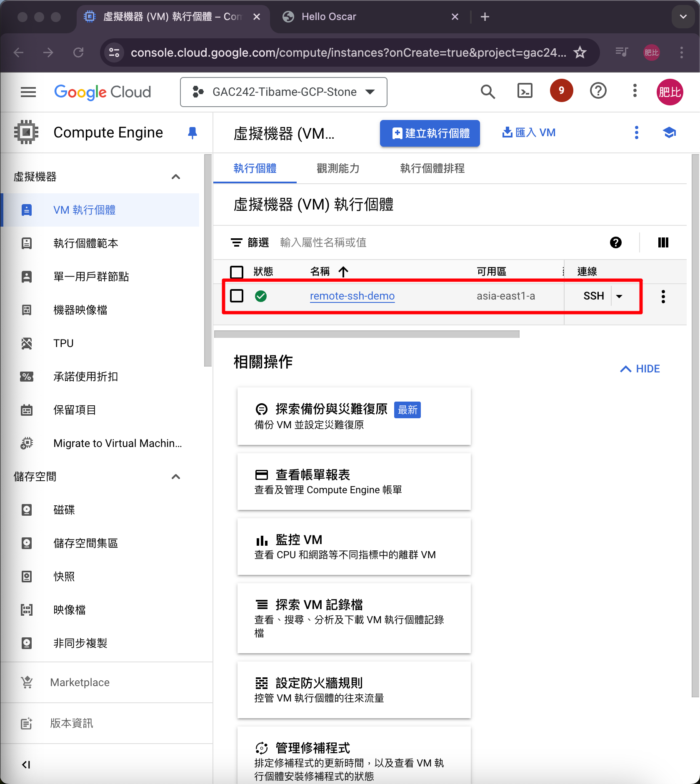Image resolution: width=700 pixels, height=784 pixels.
Task: Check the select-all header checkbox
Action: [237, 272]
